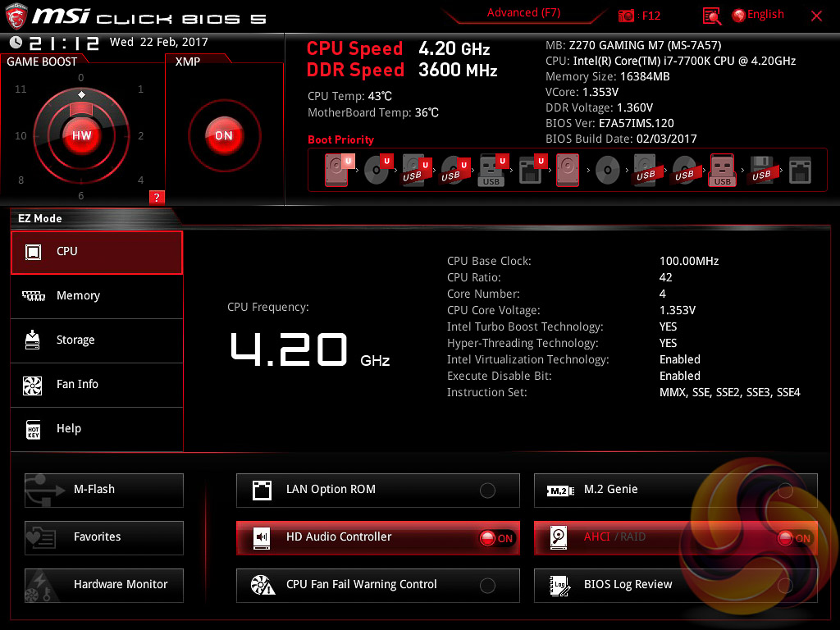The width and height of the screenshot is (840, 630).
Task: Open the BIOS search magnifier icon
Action: pos(712,16)
